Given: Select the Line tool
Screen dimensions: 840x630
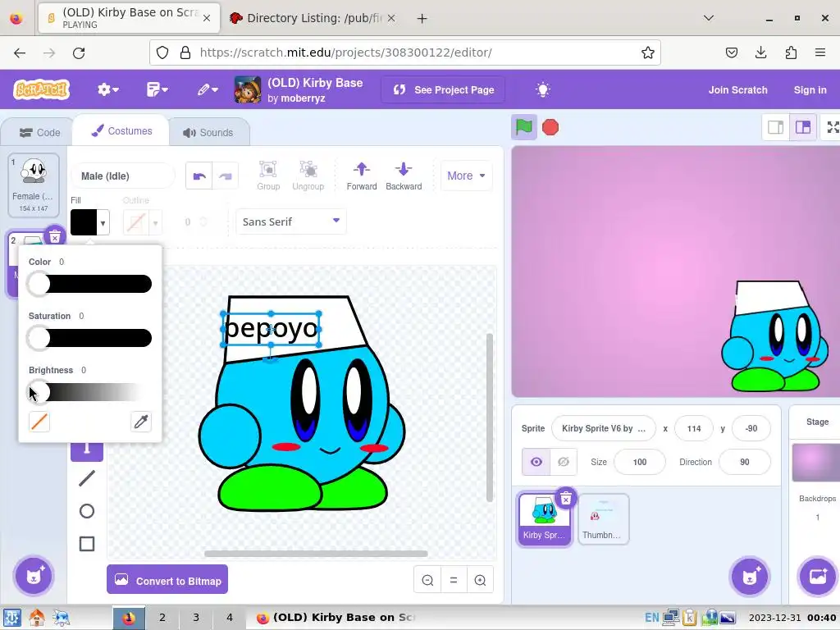Looking at the screenshot, I should point(87,478).
